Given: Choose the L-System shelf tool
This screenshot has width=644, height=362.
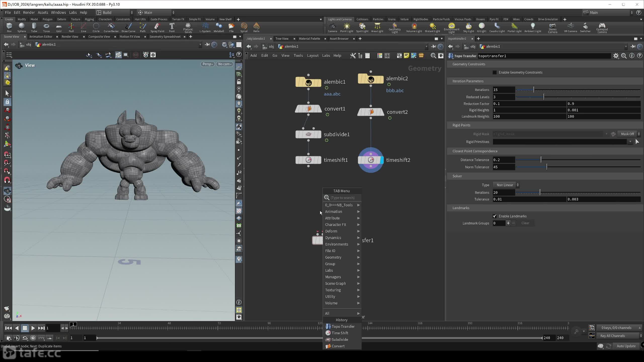Looking at the screenshot, I should (205, 27).
